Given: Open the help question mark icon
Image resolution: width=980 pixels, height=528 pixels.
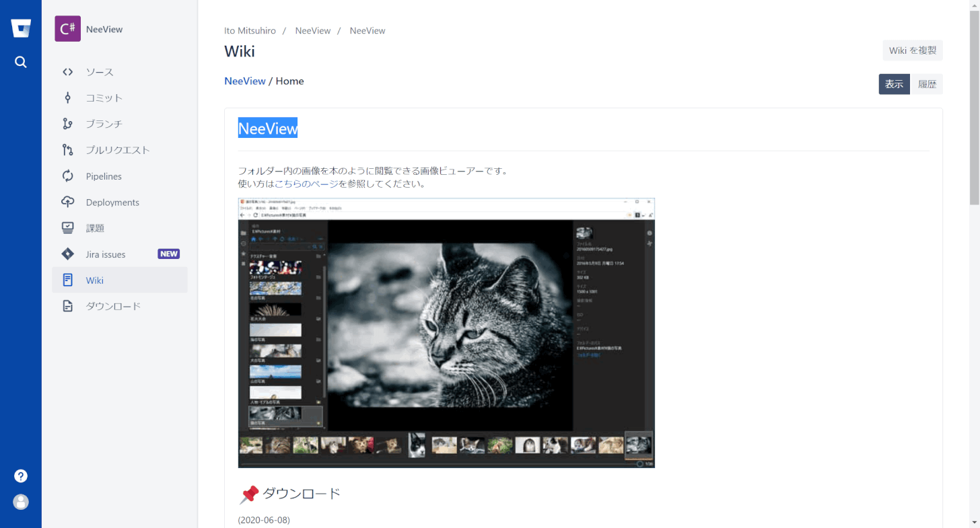Looking at the screenshot, I should (x=21, y=476).
